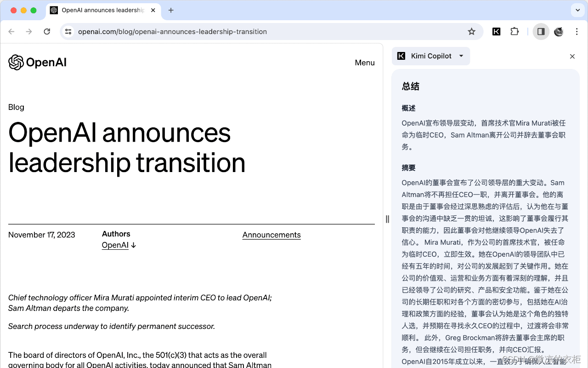Screen dimensions: 588x368
Task: Toggle the Chrome side panel button
Action: pos(541,32)
